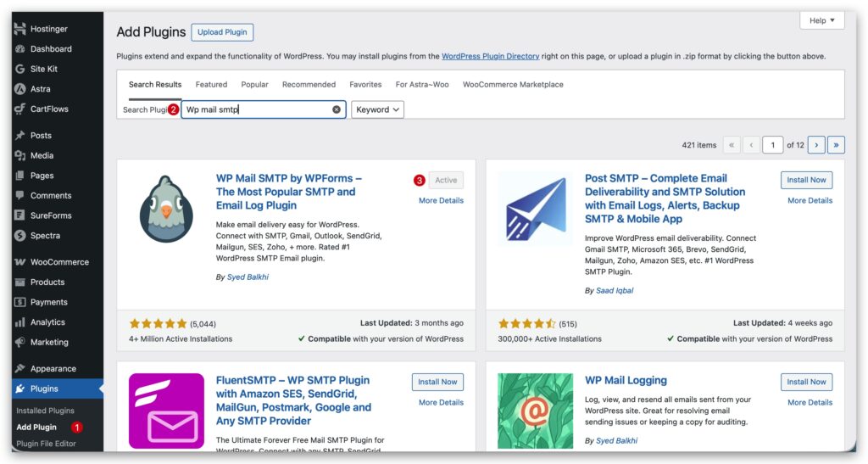Expand the Help dropdown tab

pyautogui.click(x=821, y=20)
